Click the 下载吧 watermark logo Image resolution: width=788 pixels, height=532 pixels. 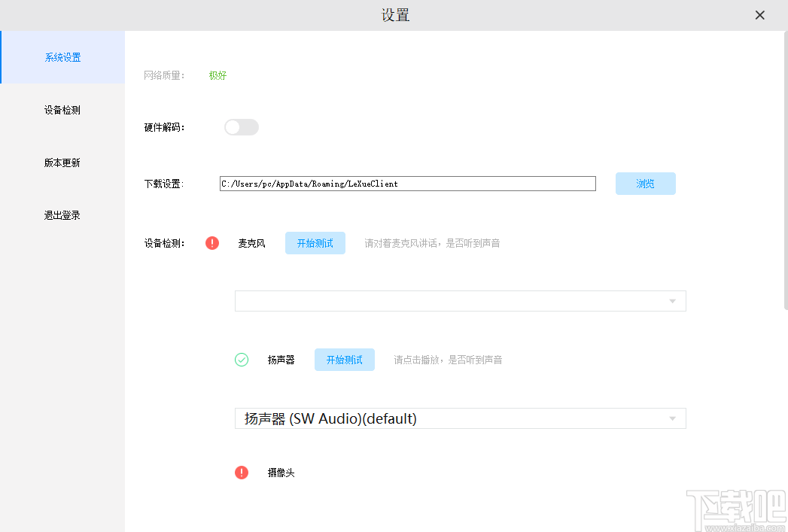(x=735, y=509)
